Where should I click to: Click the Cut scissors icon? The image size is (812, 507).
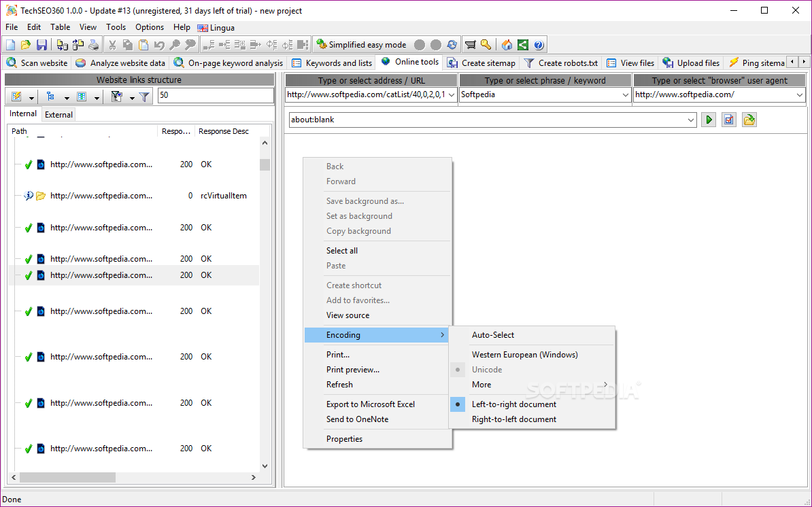112,45
